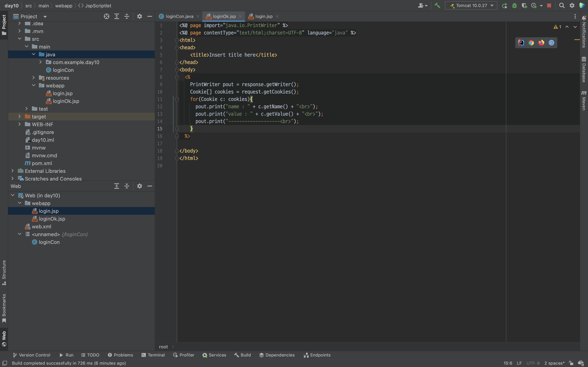Open the Terminal tool window
588x367 pixels.
pyautogui.click(x=153, y=355)
